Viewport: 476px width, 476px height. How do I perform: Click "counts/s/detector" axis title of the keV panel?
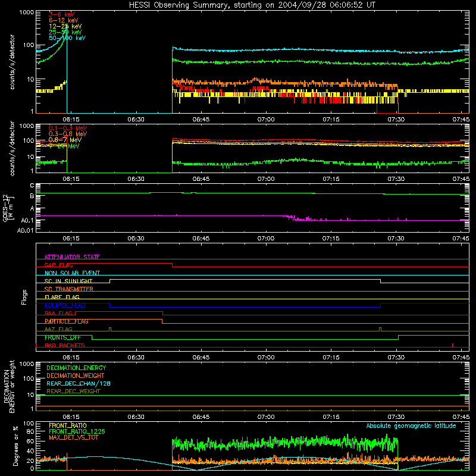coord(12,62)
